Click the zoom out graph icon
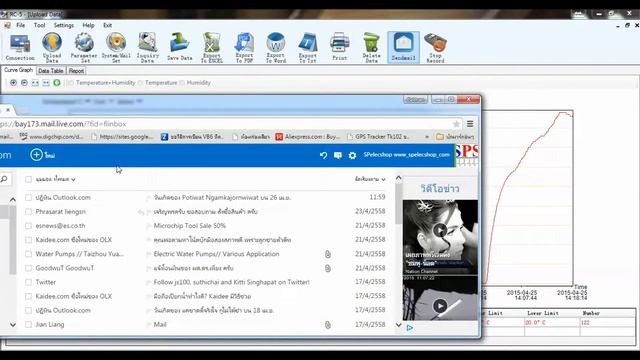This screenshot has width=640, height=360. [24, 83]
